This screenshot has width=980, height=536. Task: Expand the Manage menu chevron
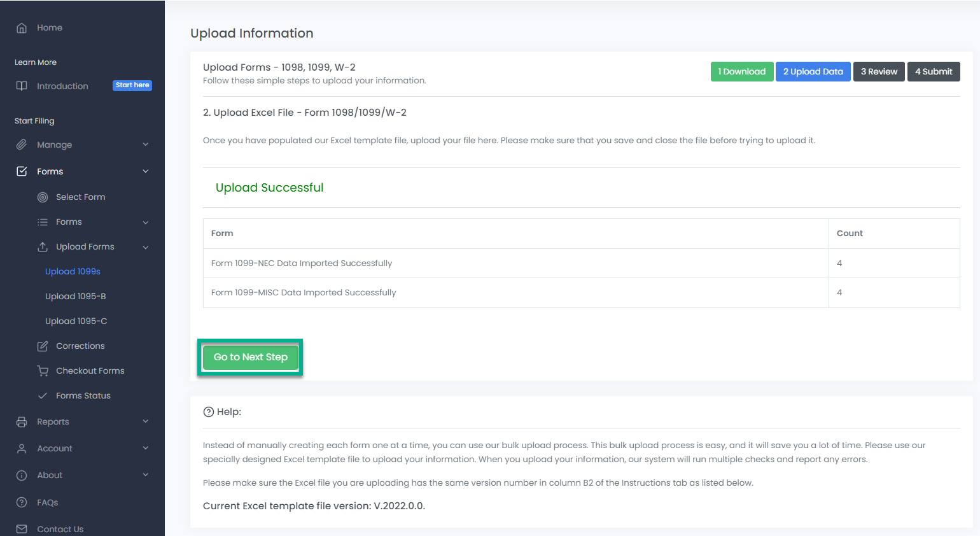tap(146, 145)
